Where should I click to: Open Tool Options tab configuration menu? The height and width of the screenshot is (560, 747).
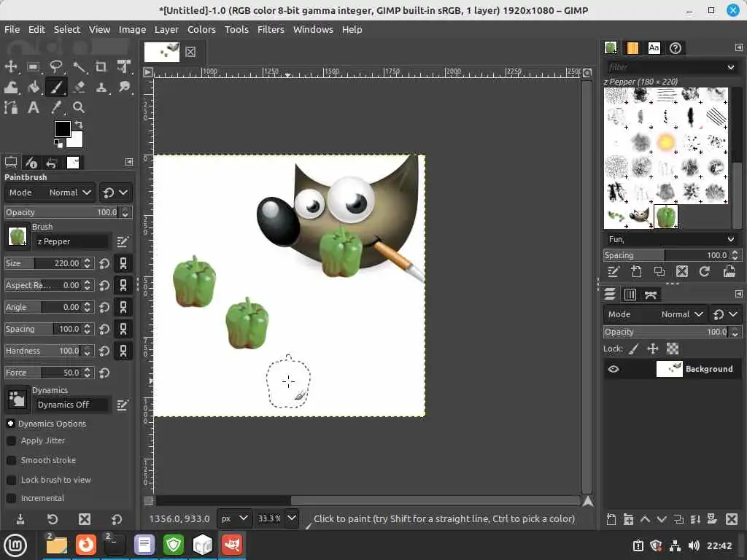tap(129, 162)
